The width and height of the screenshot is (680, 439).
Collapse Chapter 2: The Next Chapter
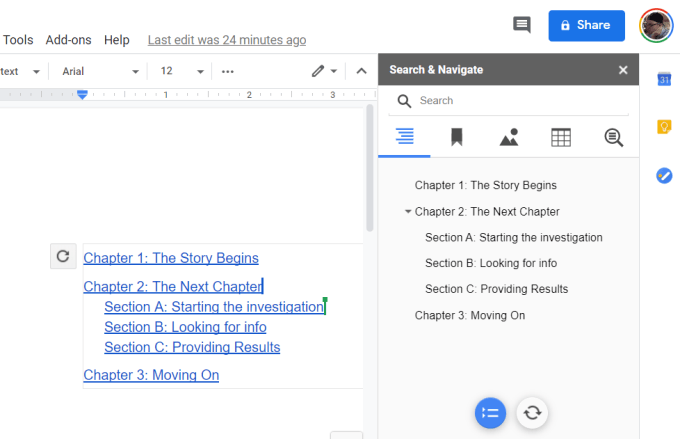click(x=408, y=212)
